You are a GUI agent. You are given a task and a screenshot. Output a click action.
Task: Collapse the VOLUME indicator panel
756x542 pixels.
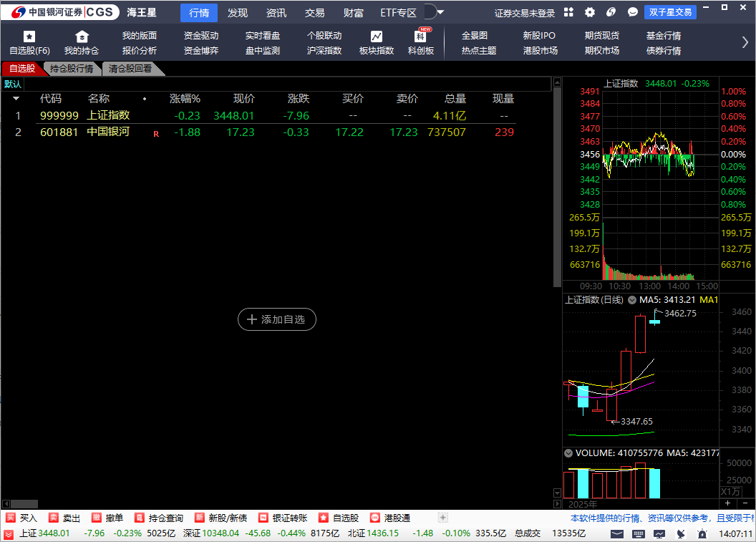click(x=568, y=453)
